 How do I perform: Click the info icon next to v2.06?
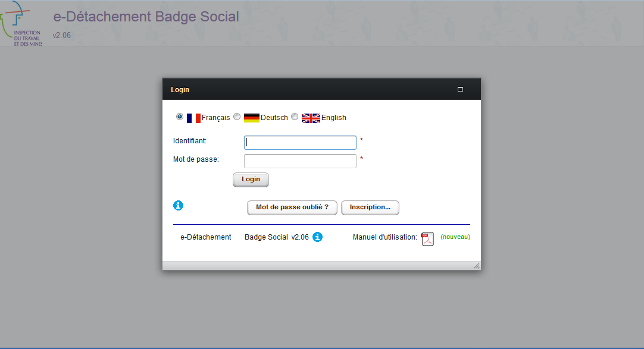[317, 237]
